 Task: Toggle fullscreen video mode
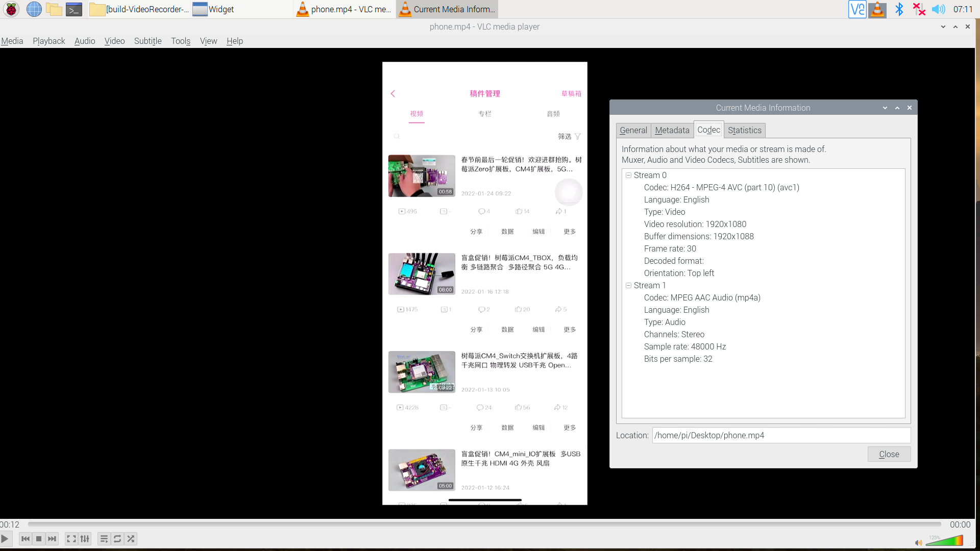point(71,539)
